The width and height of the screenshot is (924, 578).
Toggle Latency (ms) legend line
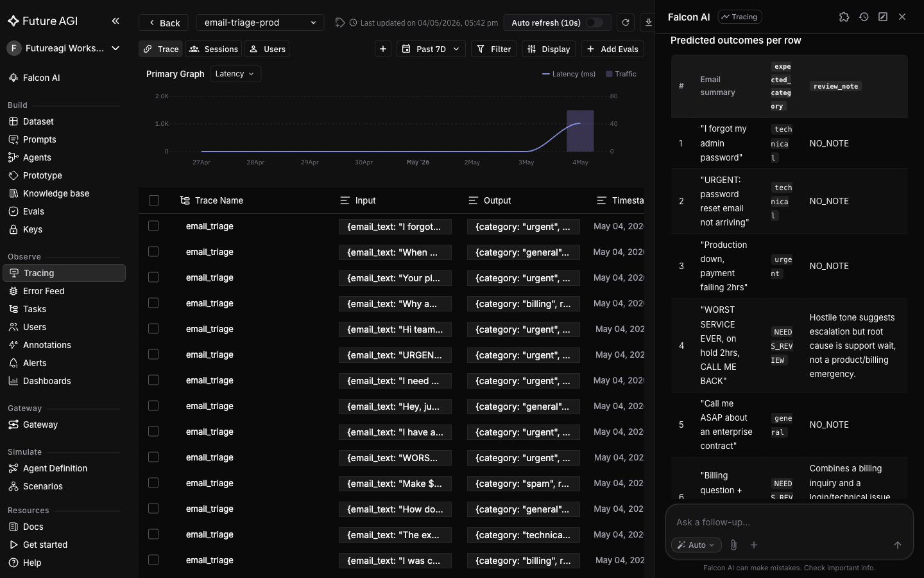[x=546, y=74]
